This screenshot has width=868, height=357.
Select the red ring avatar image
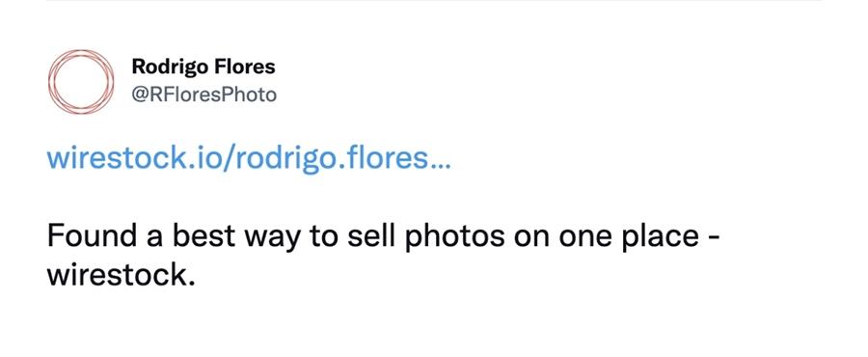pyautogui.click(x=81, y=81)
